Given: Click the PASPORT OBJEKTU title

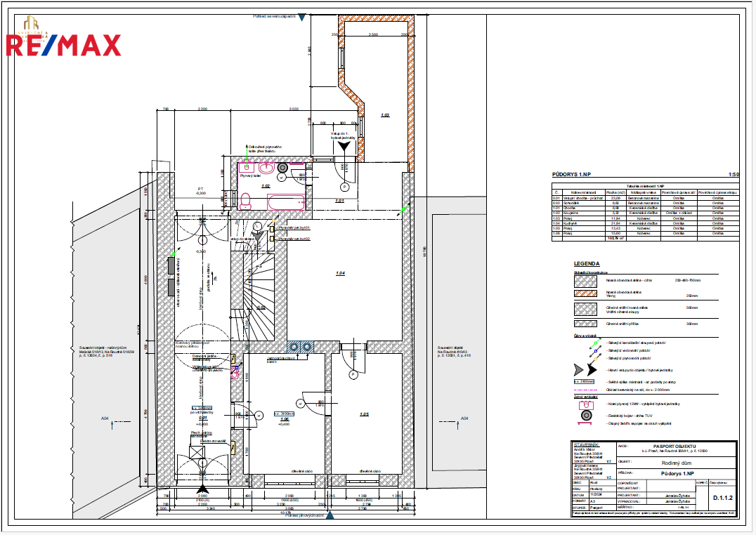Looking at the screenshot, I should click(x=674, y=447).
